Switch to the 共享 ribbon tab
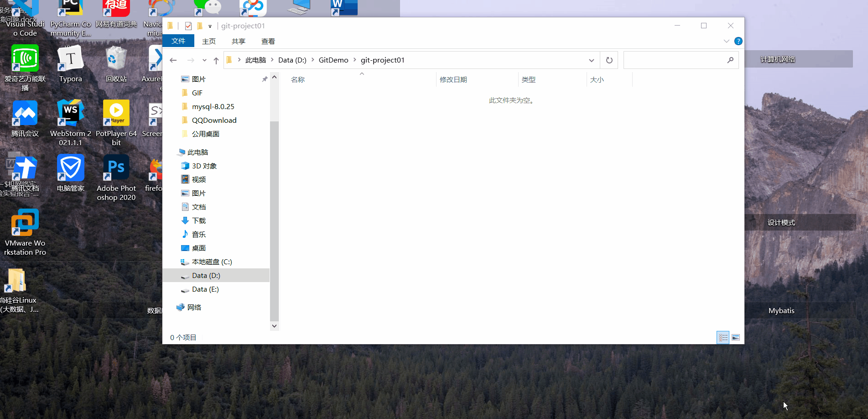The image size is (868, 419). click(x=239, y=41)
